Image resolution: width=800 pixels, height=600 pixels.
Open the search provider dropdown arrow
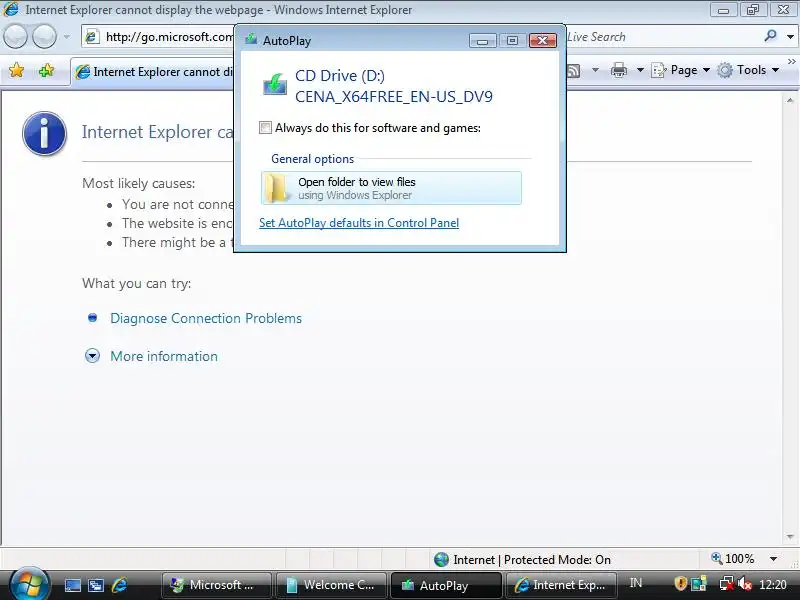[790, 37]
